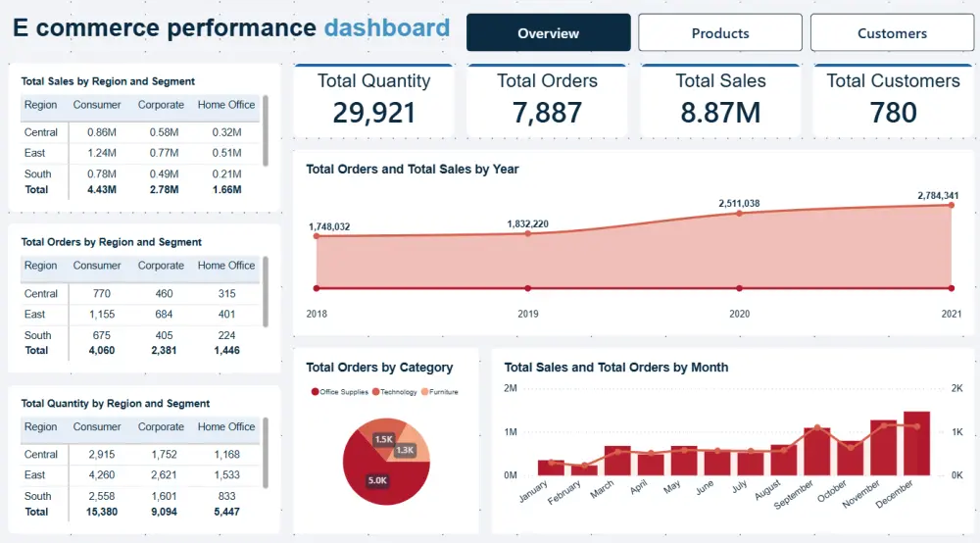Click Central row label in Total Orders table
980x543 pixels.
[x=40, y=294]
